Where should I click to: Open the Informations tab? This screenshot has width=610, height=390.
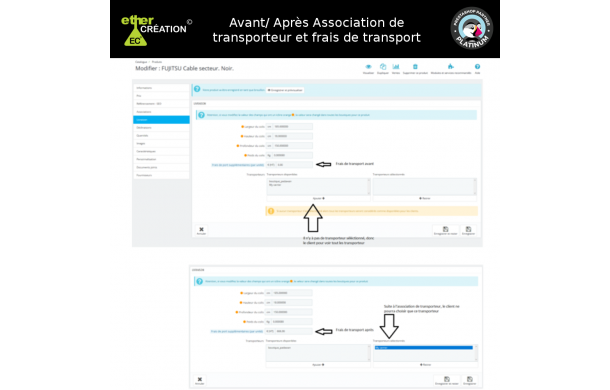[161, 88]
